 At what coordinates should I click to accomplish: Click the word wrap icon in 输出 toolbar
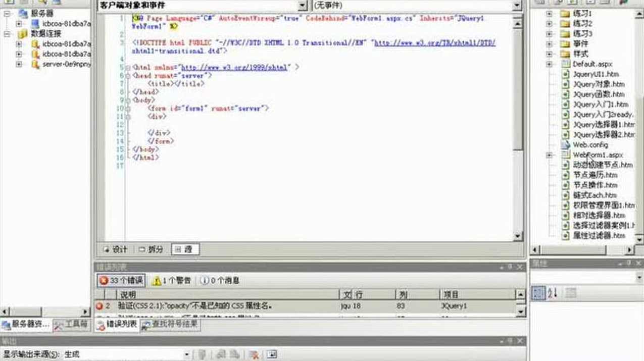[271, 355]
